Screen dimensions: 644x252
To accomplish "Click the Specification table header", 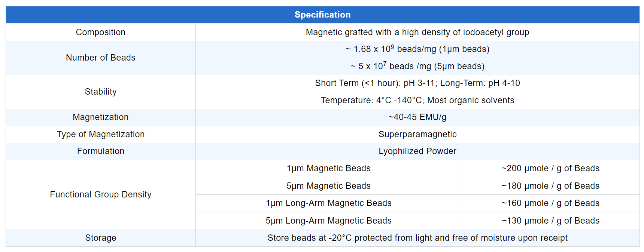I will point(322,15).
